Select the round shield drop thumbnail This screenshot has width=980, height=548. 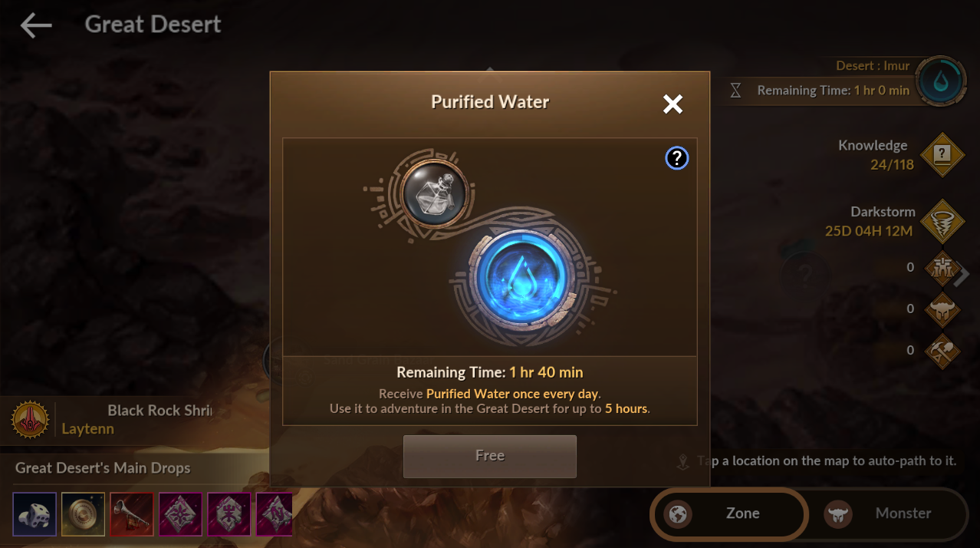pos(84,514)
